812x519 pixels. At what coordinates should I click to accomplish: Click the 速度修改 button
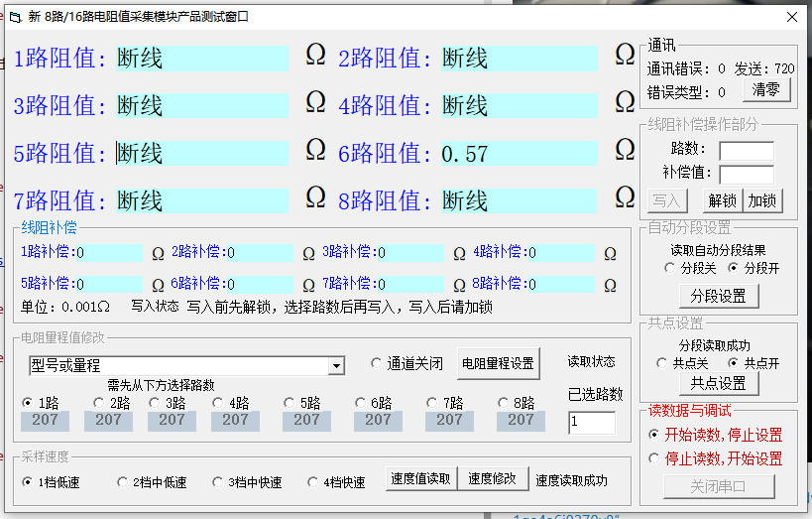tap(493, 479)
